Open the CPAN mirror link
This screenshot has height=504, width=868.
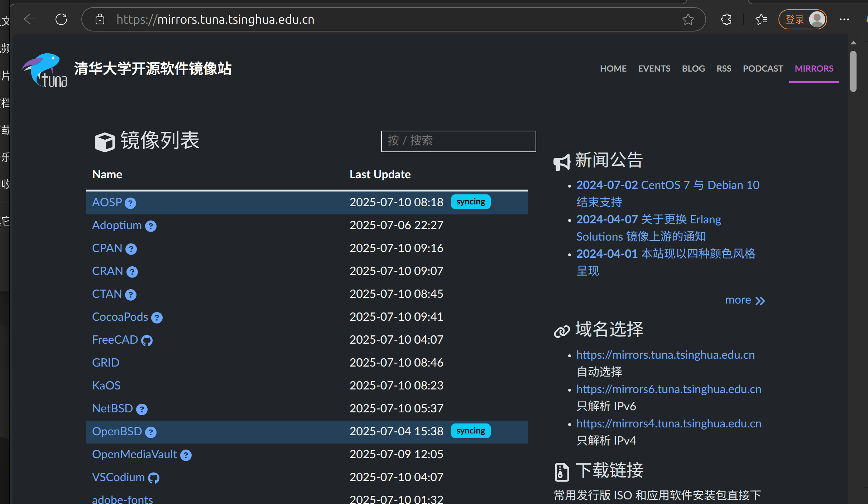pyautogui.click(x=107, y=248)
